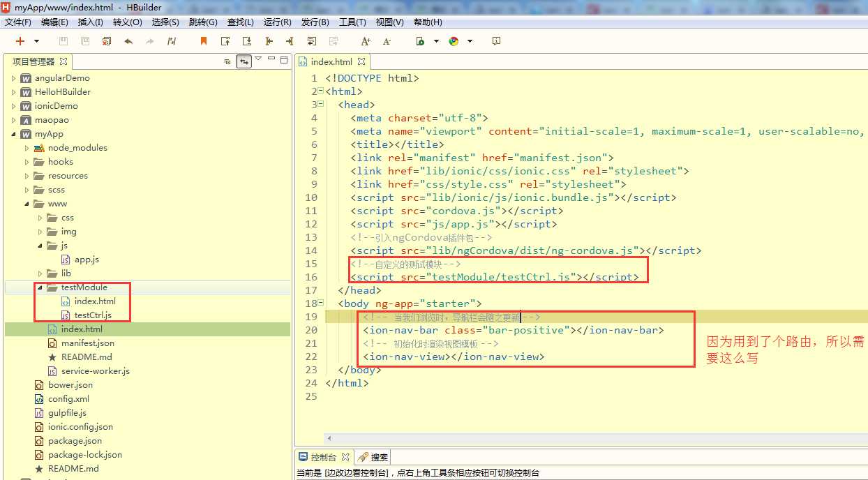Click the forward-navigation bracket arrow icon

(x=290, y=41)
